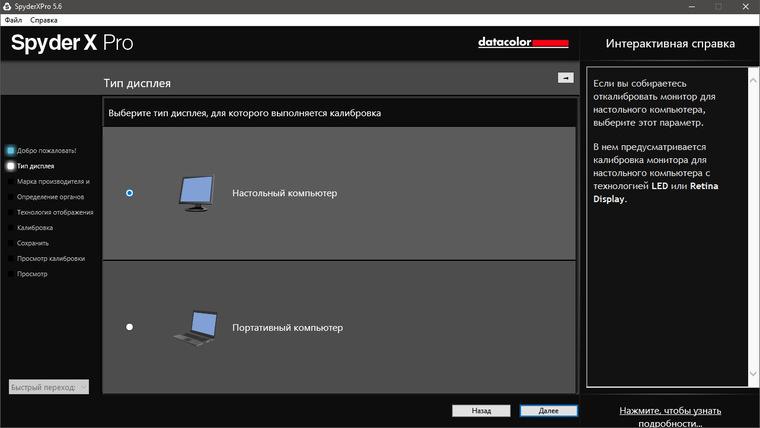The width and height of the screenshot is (760, 428).
Task: Click the help panel scroll up arrow
Action: (753, 81)
